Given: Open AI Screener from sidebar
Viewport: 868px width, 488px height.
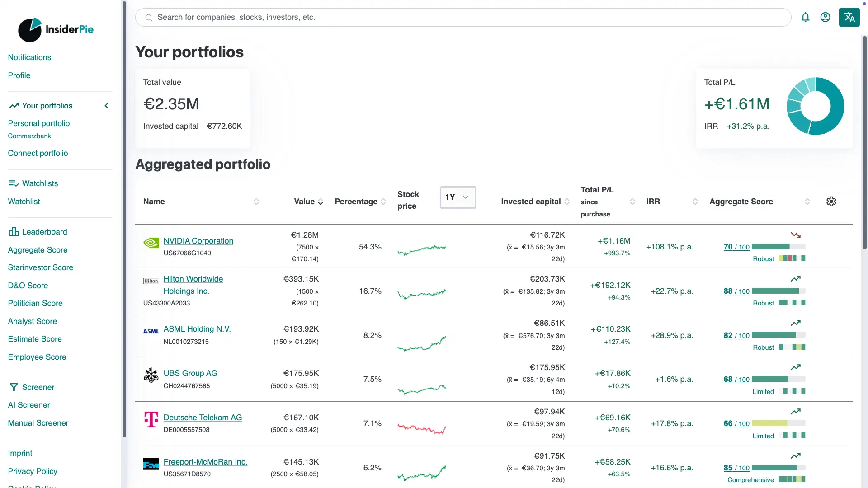Looking at the screenshot, I should tap(29, 405).
